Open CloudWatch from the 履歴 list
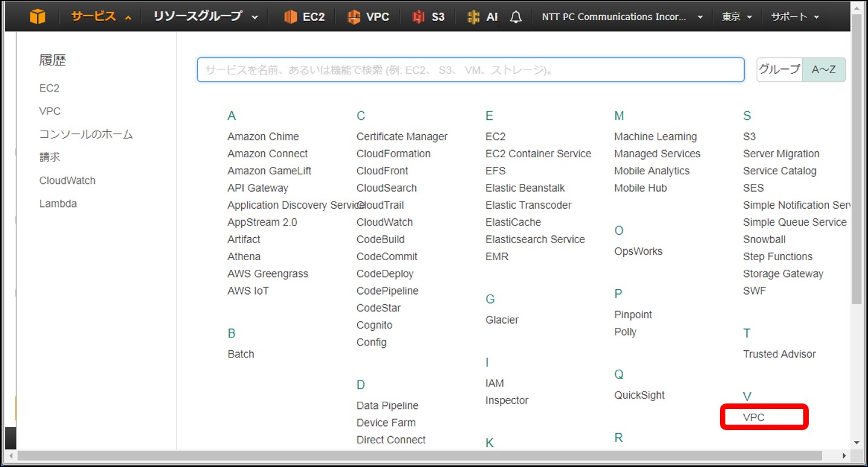Image resolution: width=868 pixels, height=467 pixels. pos(67,180)
